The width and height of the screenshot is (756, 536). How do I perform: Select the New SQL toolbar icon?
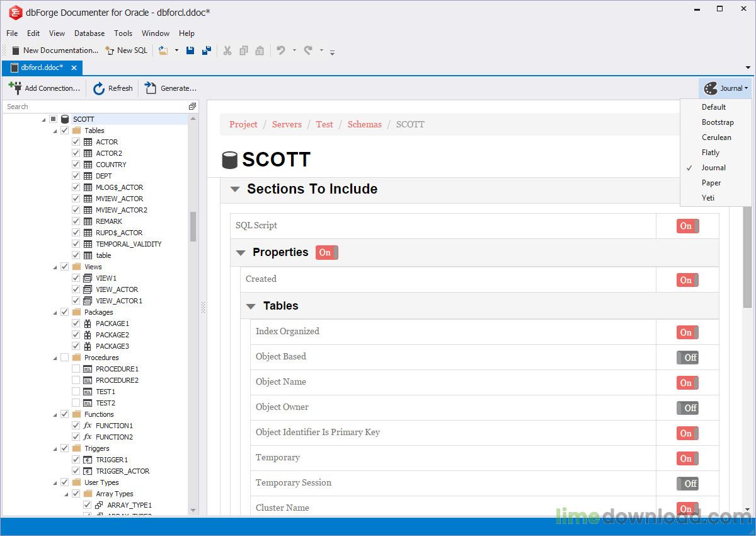tap(110, 50)
